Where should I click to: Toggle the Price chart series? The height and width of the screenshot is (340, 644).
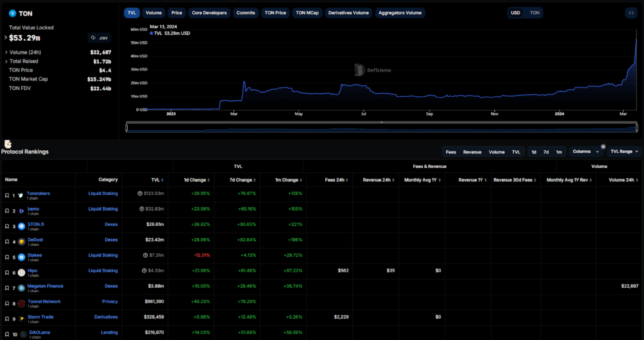point(177,13)
